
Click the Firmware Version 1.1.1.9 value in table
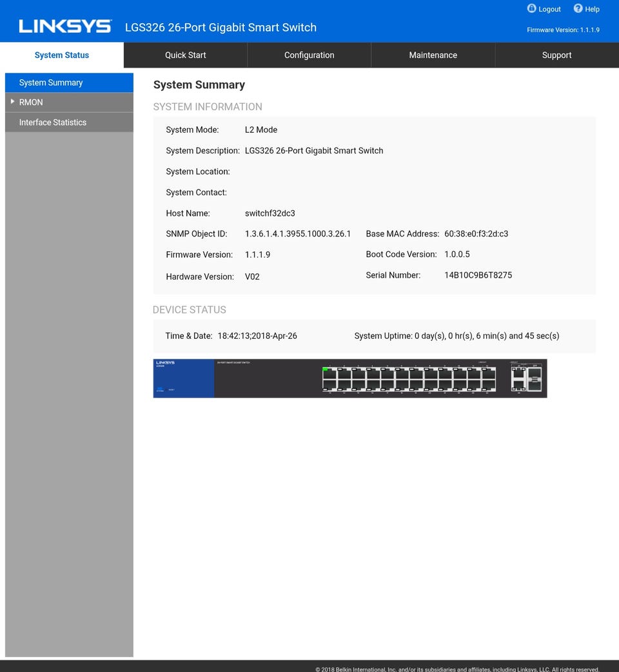pos(257,254)
